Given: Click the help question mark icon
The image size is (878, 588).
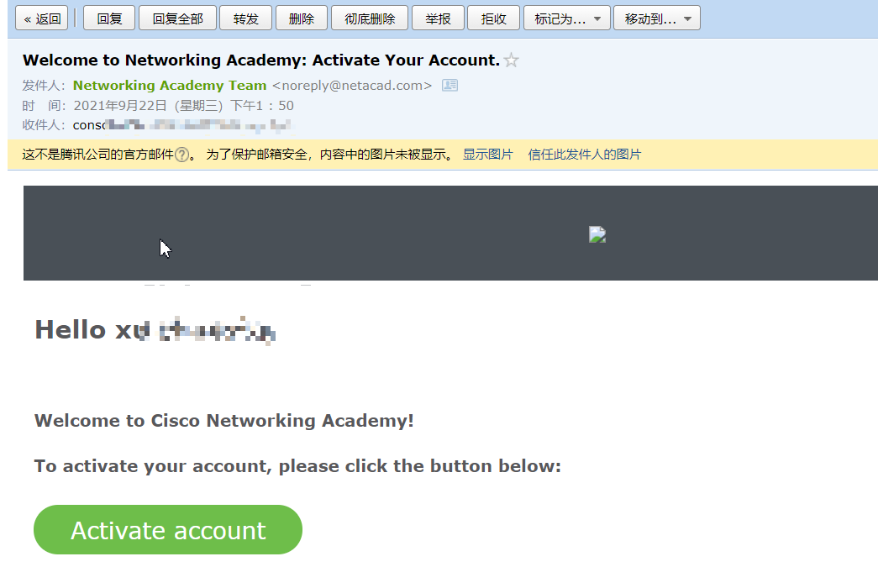Looking at the screenshot, I should pyautogui.click(x=182, y=155).
